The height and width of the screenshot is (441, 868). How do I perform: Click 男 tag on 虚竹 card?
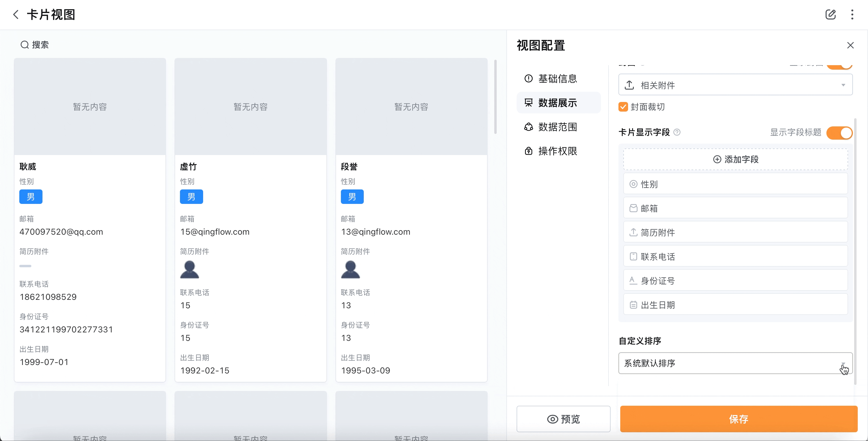point(191,197)
